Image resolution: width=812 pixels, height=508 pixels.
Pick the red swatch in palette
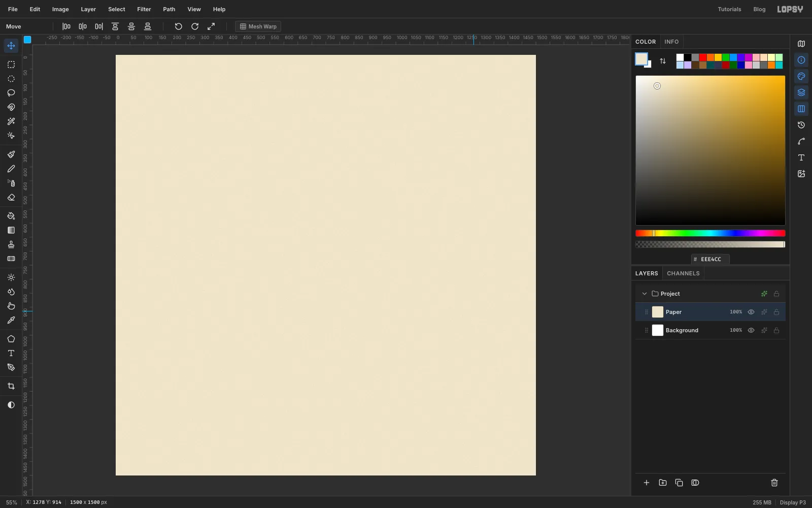[703, 57]
